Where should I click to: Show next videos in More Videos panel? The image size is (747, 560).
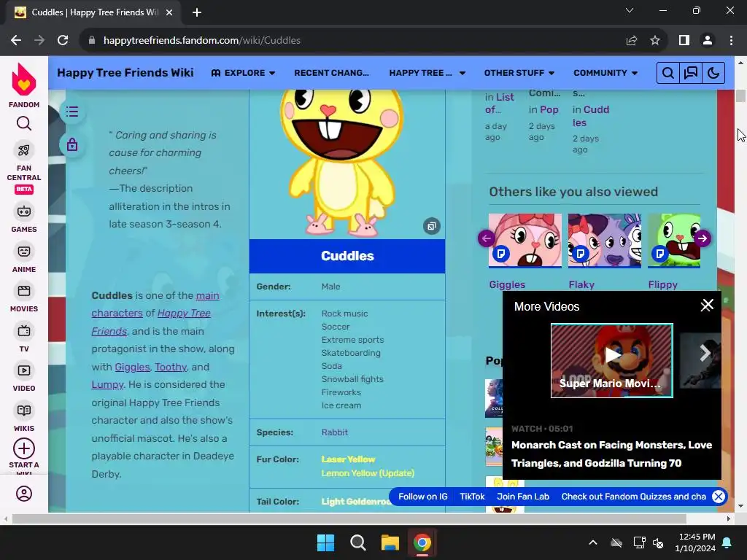coord(705,353)
